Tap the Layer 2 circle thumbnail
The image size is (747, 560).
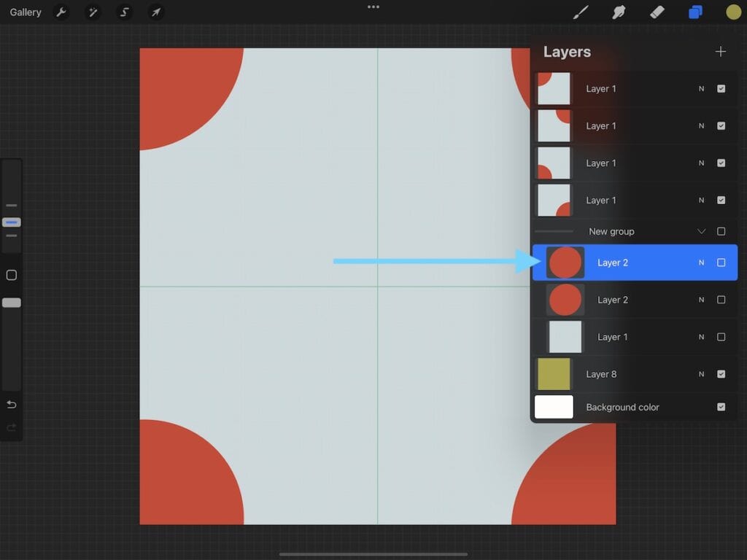[565, 262]
